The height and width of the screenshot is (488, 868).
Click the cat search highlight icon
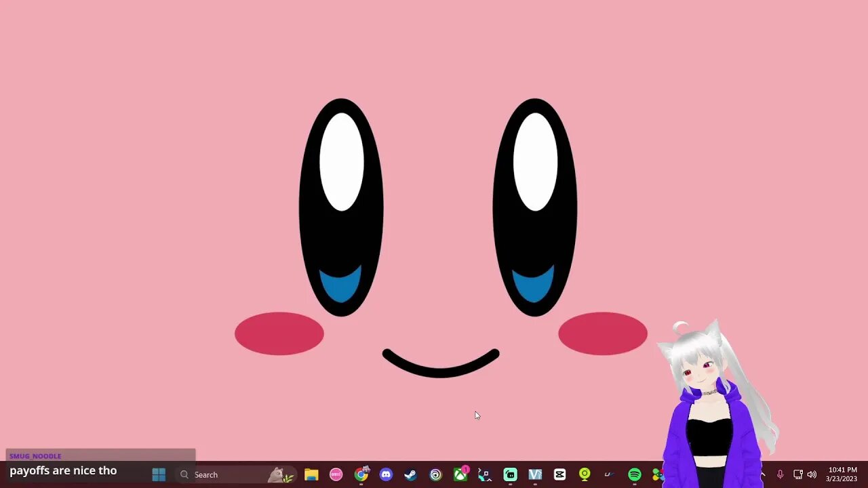click(280, 475)
